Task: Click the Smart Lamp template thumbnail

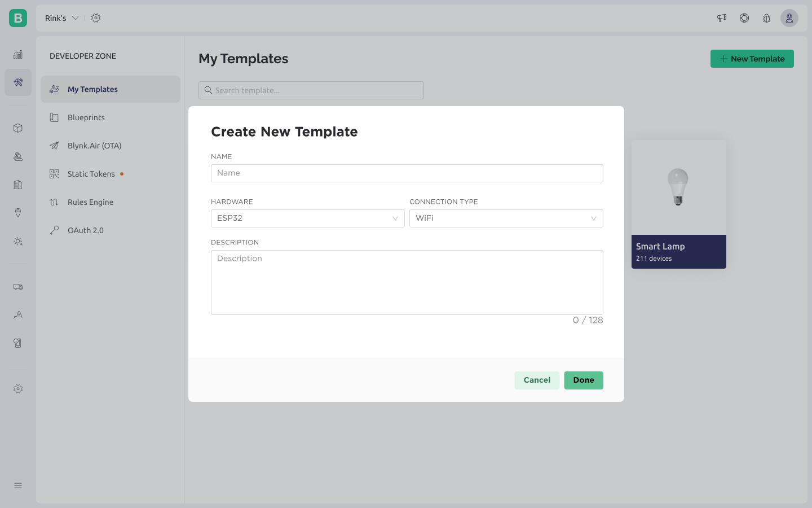Action: click(678, 186)
